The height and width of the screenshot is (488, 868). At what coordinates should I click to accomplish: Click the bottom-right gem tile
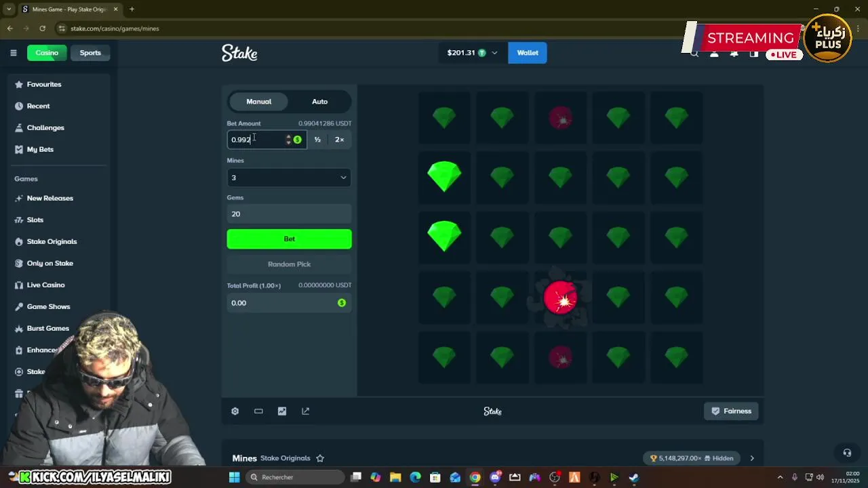[x=676, y=357]
